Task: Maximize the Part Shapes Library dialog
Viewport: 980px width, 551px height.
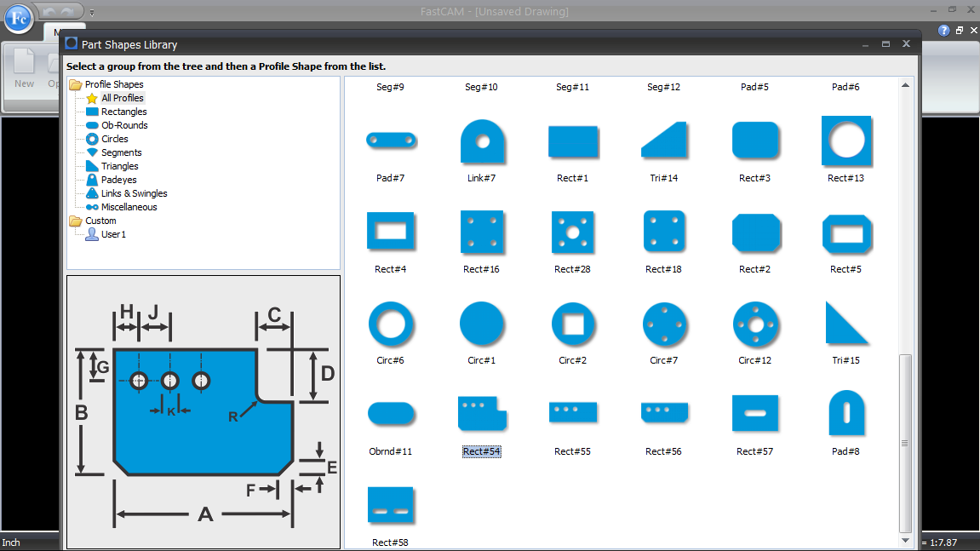Action: coord(885,43)
